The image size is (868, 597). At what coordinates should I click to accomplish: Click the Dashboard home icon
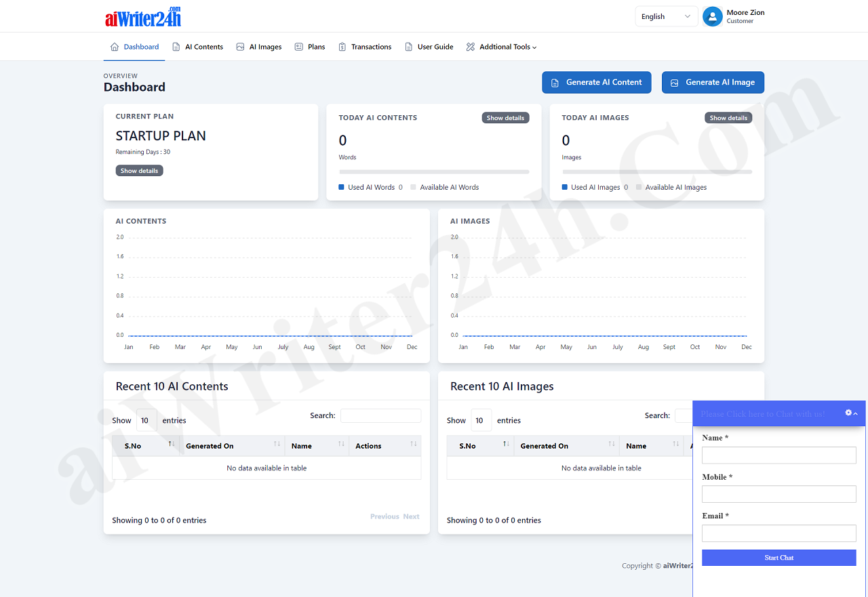(115, 47)
